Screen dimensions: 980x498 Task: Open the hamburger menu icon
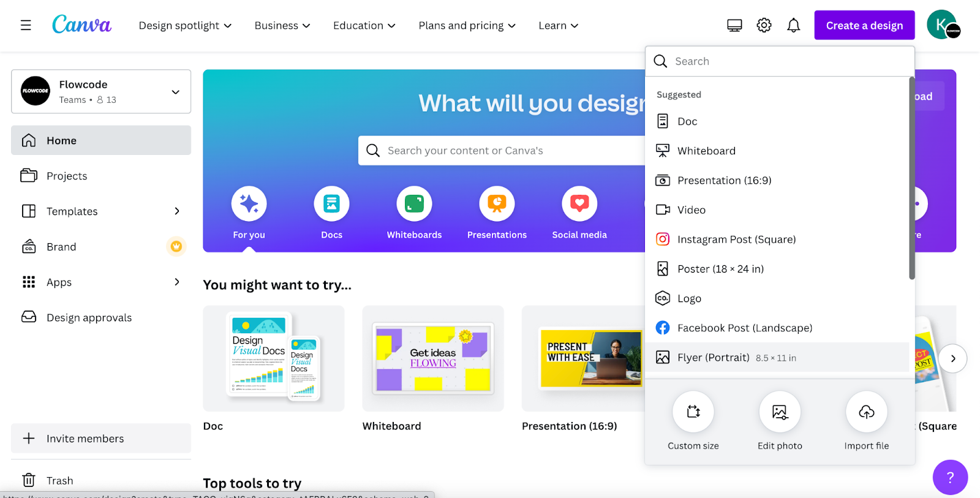[x=26, y=25]
